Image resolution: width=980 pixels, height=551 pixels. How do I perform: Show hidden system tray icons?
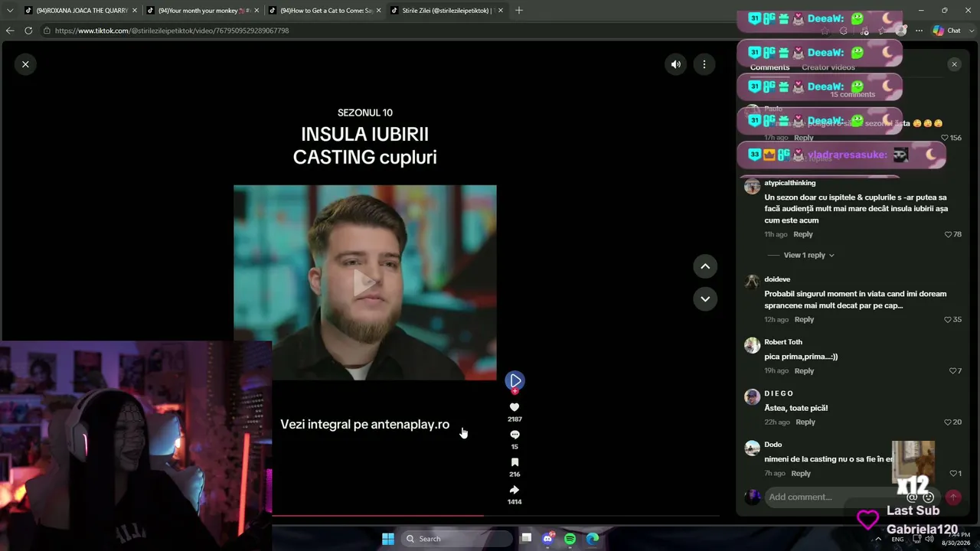pos(877,539)
